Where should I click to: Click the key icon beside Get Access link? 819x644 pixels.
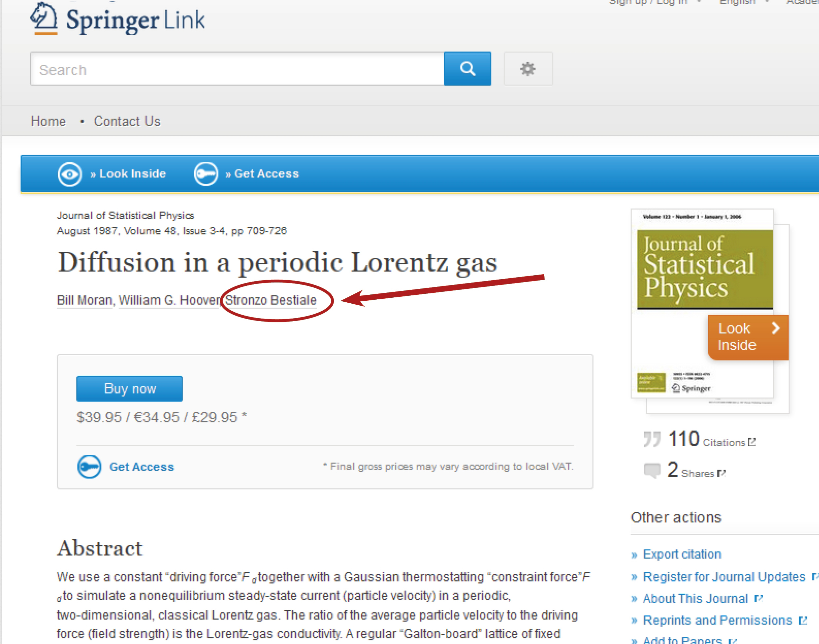coord(89,467)
